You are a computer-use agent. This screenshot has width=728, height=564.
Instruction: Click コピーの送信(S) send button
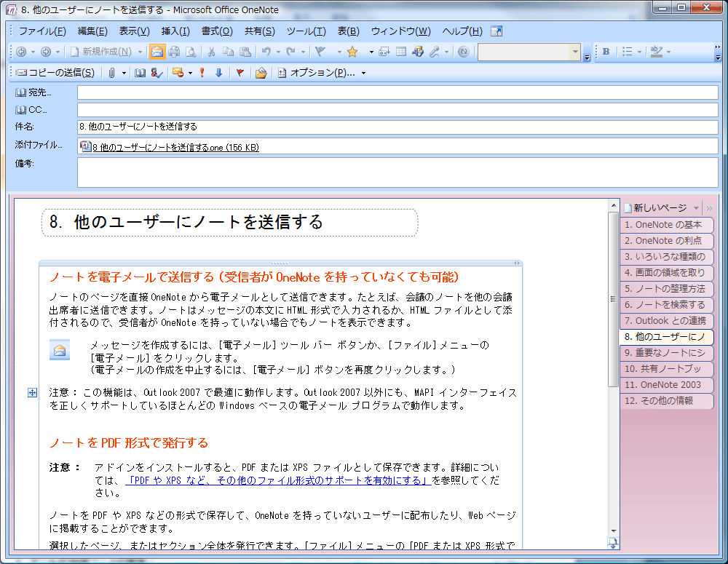(55, 73)
